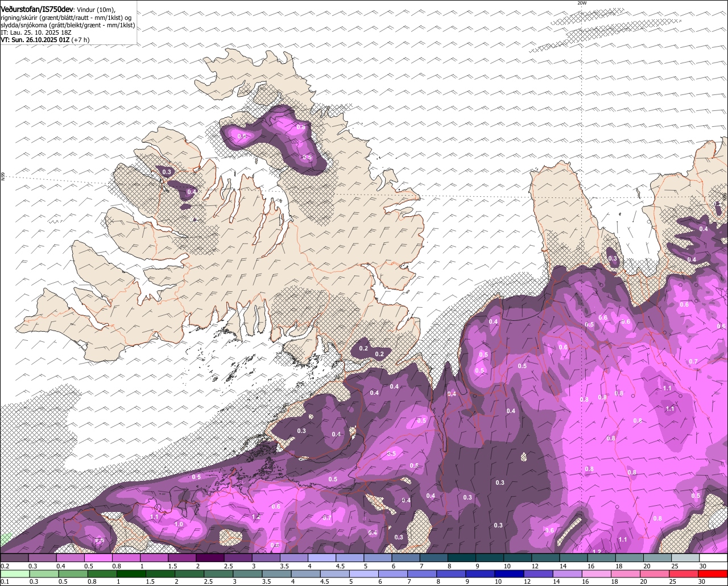Select light pink lower swatch between 16 and 18
Image resolution: width=728 pixels, height=586 pixels.
click(597, 574)
